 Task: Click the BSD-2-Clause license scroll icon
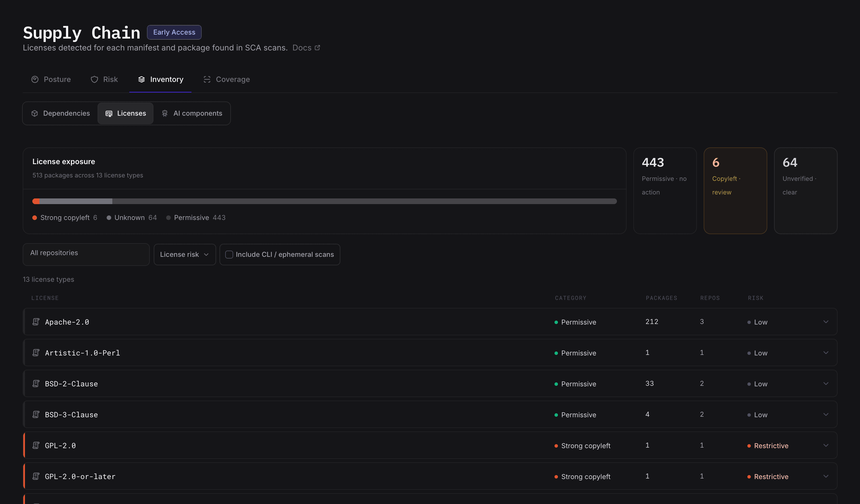click(x=36, y=384)
